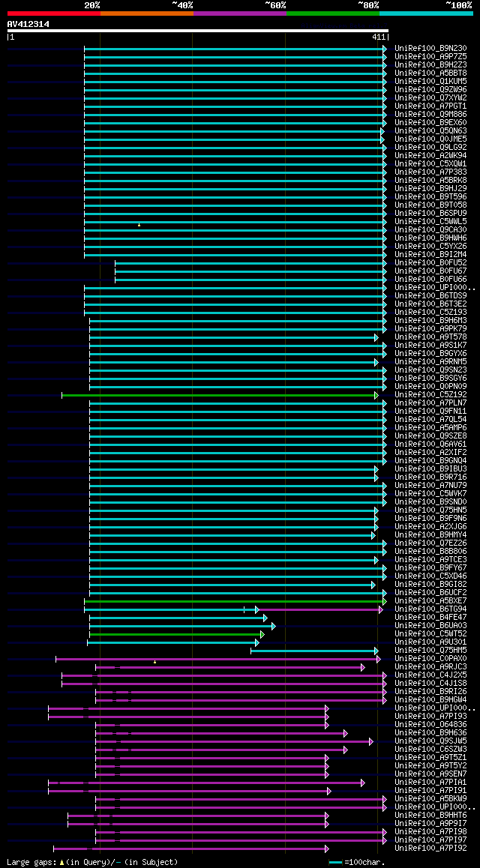Select the UniRef100_B9I2M4 label

click(430, 255)
